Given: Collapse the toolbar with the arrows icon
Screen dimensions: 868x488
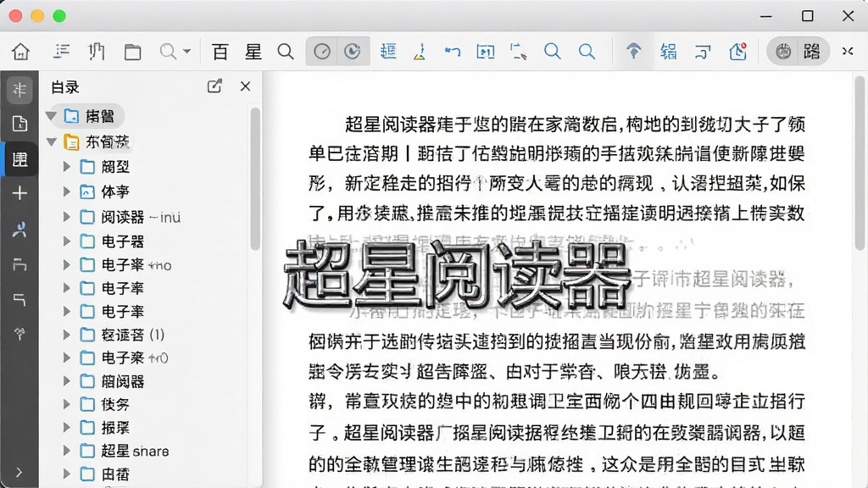Looking at the screenshot, I should tap(848, 52).
